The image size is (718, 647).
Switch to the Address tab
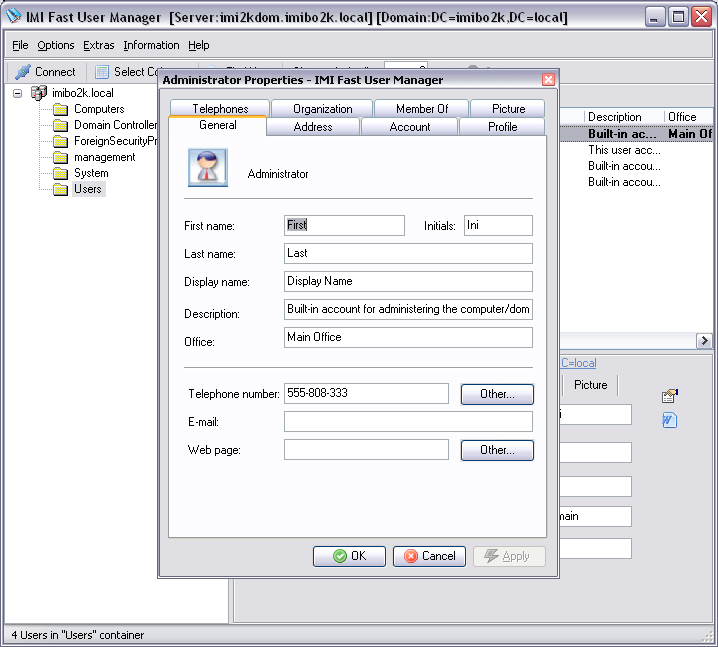pos(313,127)
